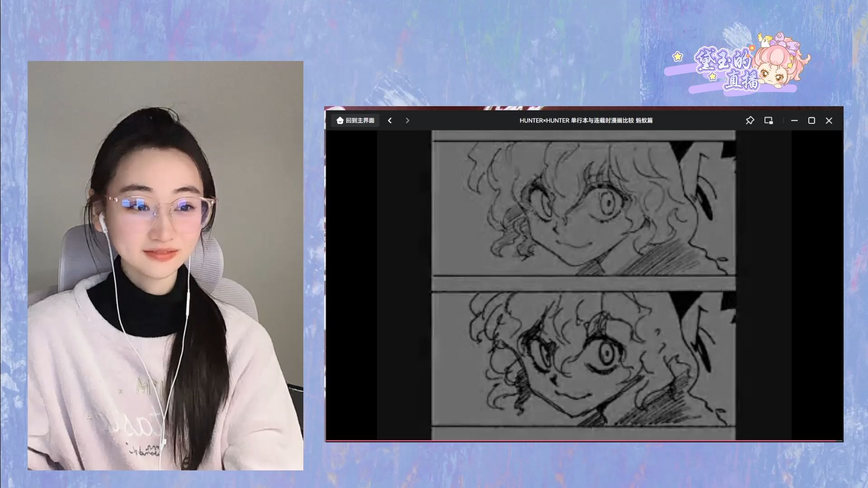Switch to picture-in-picture mini window
Screen dimensions: 868x488
point(769,121)
